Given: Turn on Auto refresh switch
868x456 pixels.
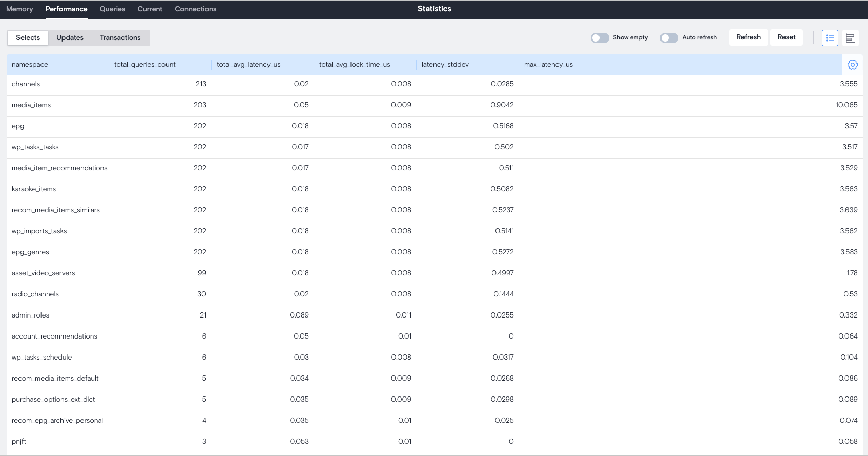Looking at the screenshot, I should (x=669, y=38).
